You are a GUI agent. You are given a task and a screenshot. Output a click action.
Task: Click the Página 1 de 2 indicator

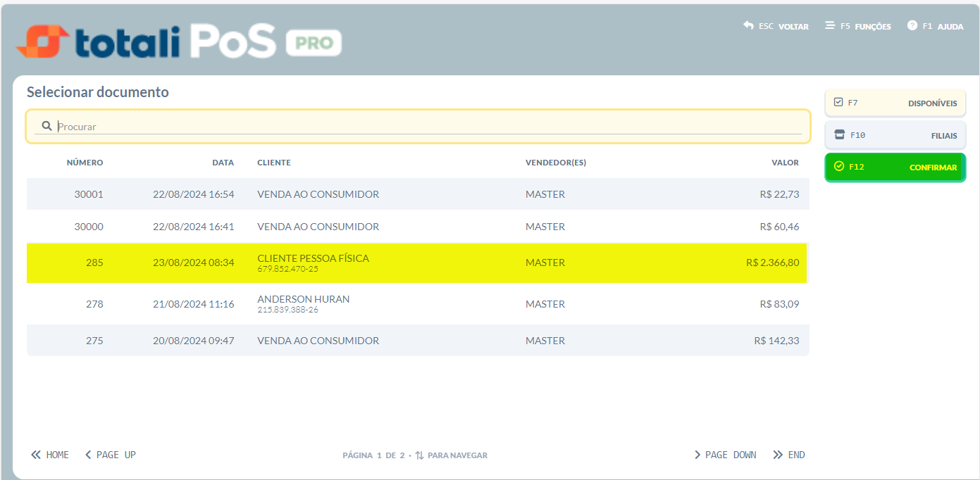(x=374, y=455)
